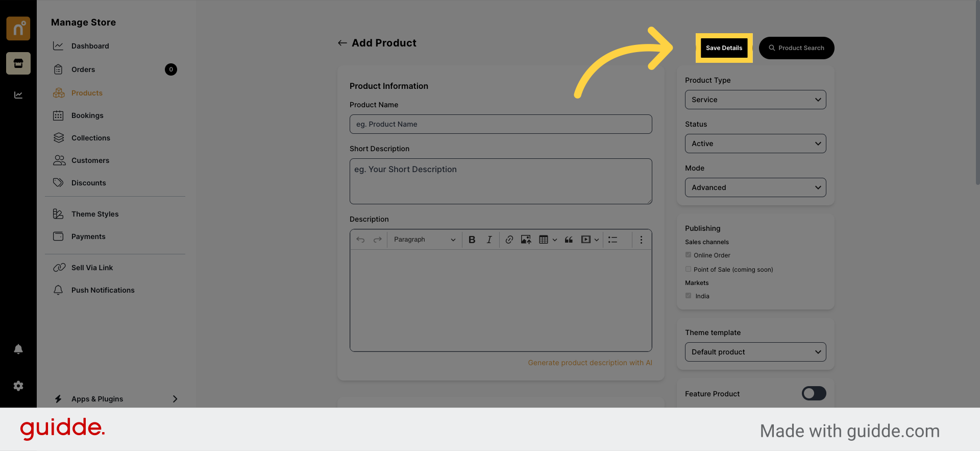This screenshot has height=451, width=980.
Task: Open the settings gear icon
Action: coord(18,386)
